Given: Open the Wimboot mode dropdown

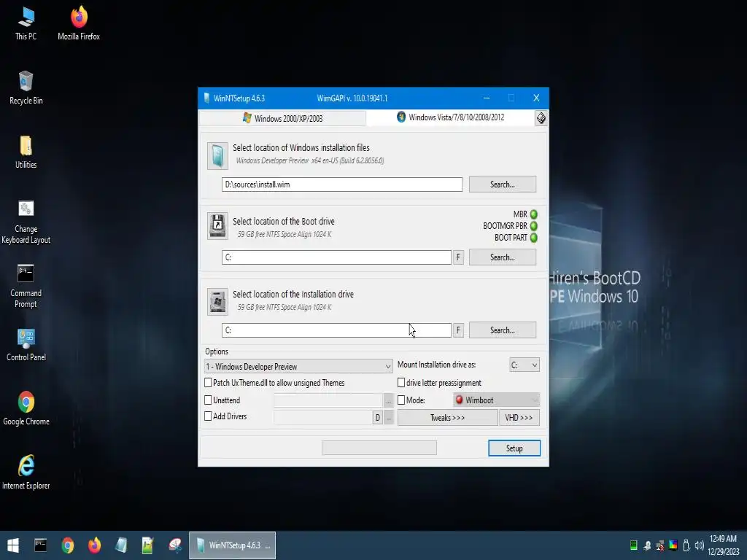Looking at the screenshot, I should coord(496,400).
